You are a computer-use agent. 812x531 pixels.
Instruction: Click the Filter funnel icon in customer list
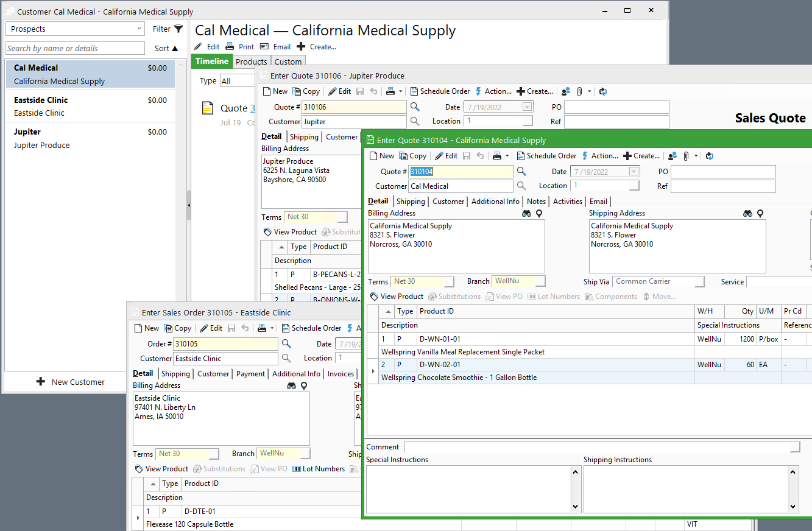click(x=178, y=29)
